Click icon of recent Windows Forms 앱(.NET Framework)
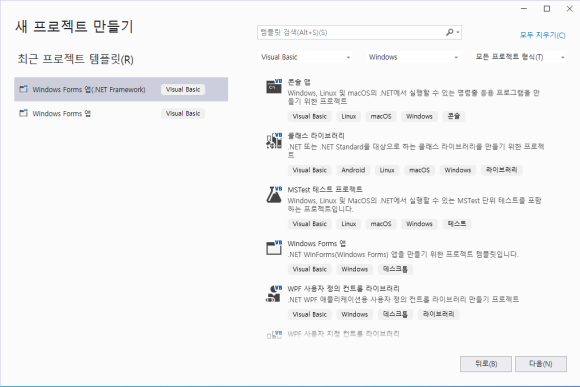Screen dimensions: 580x387 tap(24, 89)
